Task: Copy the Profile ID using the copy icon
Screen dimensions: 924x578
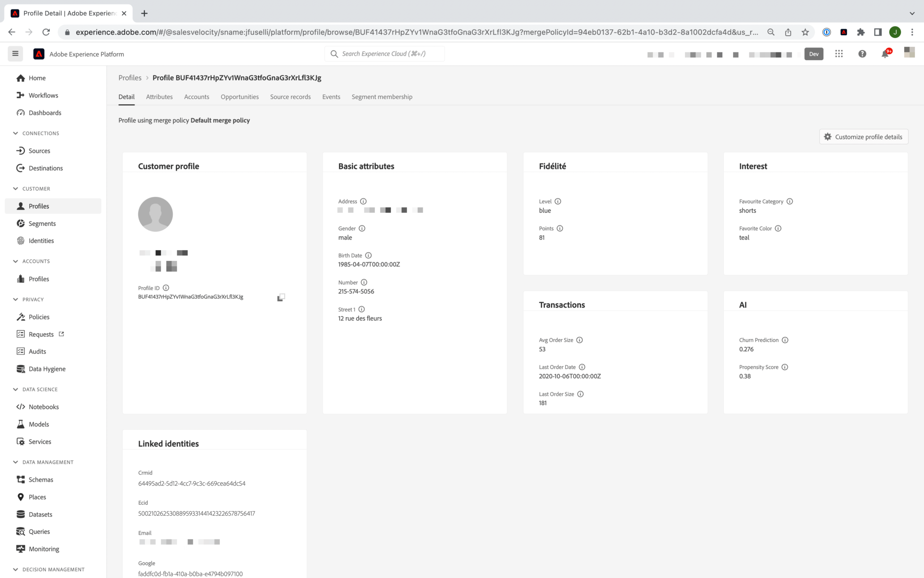Action: click(281, 297)
